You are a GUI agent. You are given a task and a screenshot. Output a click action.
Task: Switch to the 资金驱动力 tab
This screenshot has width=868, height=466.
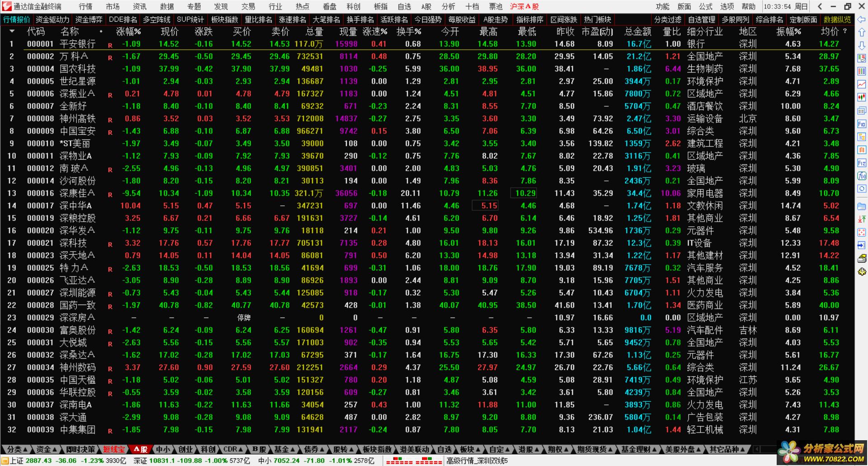52,19
